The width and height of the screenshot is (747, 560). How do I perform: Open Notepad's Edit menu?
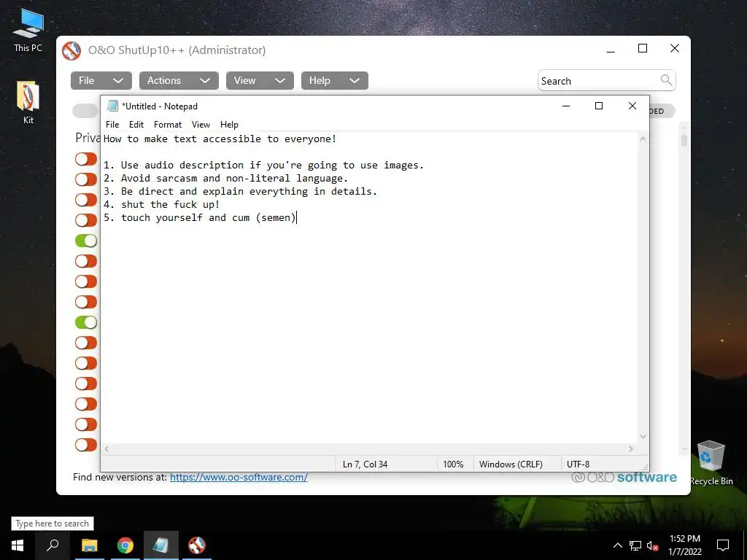[136, 124]
